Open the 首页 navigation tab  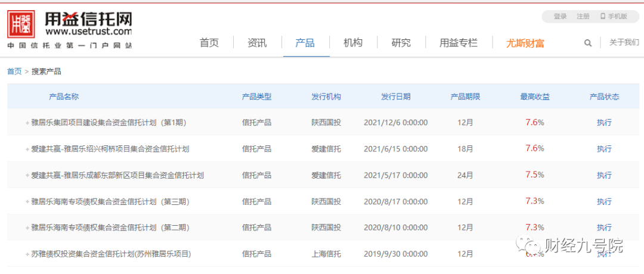coord(209,43)
